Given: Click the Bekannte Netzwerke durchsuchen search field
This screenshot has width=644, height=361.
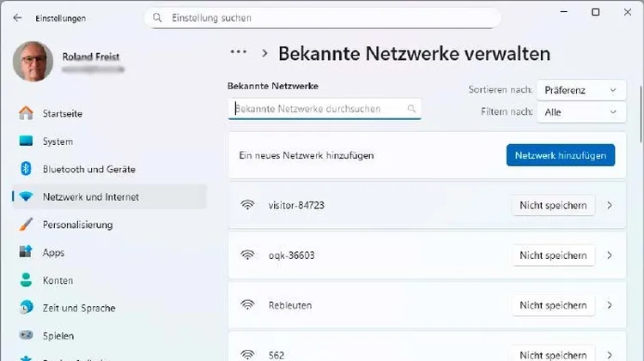Looking at the screenshot, I should coord(318,109).
